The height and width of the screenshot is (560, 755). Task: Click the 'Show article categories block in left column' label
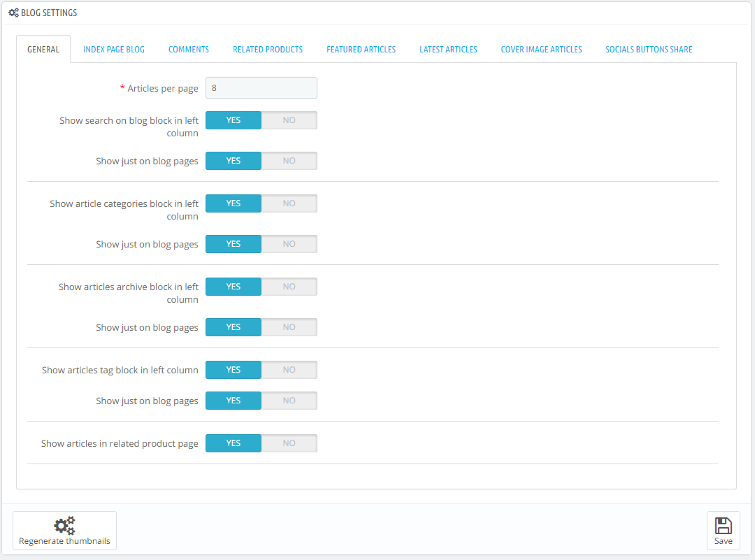[x=124, y=210]
